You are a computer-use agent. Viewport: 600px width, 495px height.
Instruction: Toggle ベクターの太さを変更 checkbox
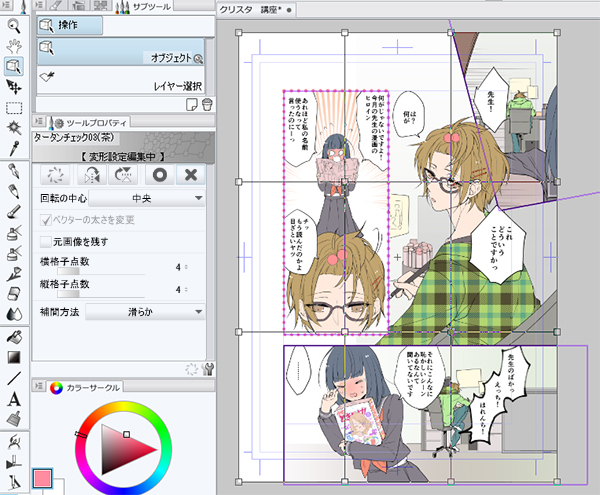(x=46, y=220)
